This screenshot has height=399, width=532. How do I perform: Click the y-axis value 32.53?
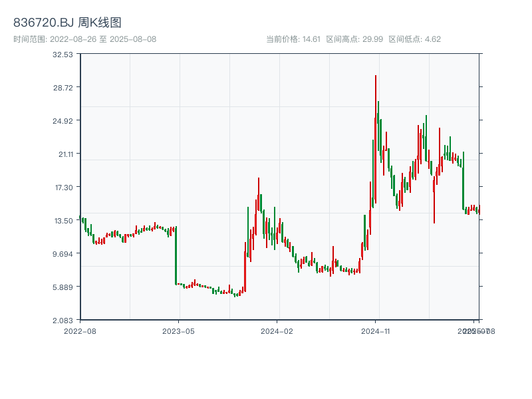tap(63, 55)
